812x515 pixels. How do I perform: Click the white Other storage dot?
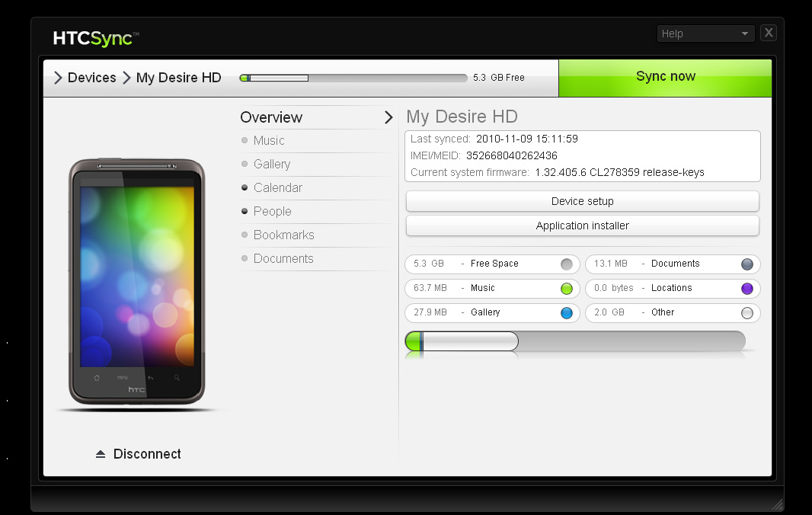tap(746, 313)
